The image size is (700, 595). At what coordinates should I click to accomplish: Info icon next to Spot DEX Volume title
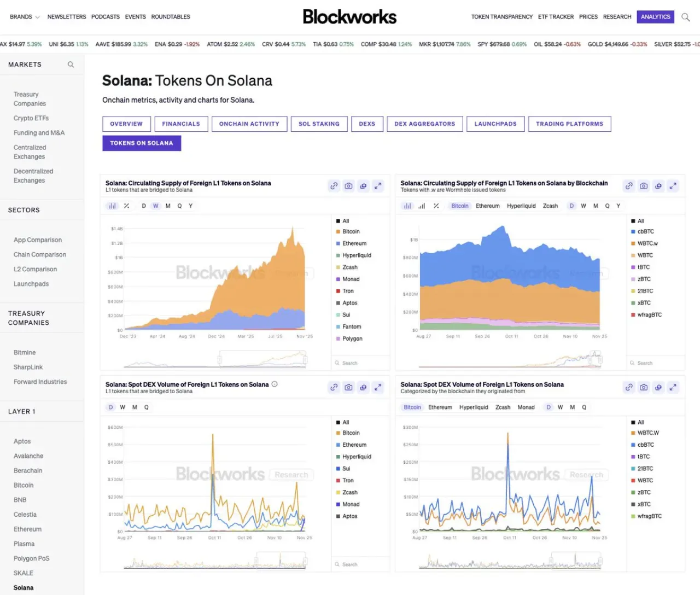[x=275, y=384]
